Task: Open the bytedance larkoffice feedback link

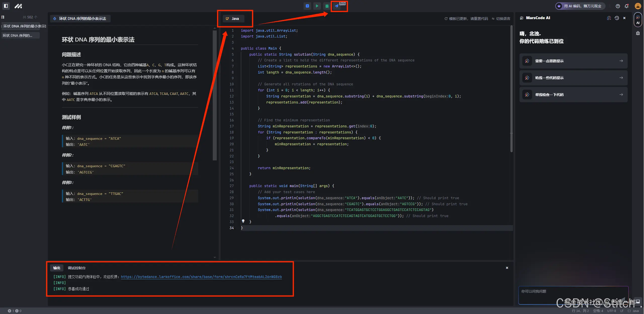Action: (x=201, y=277)
